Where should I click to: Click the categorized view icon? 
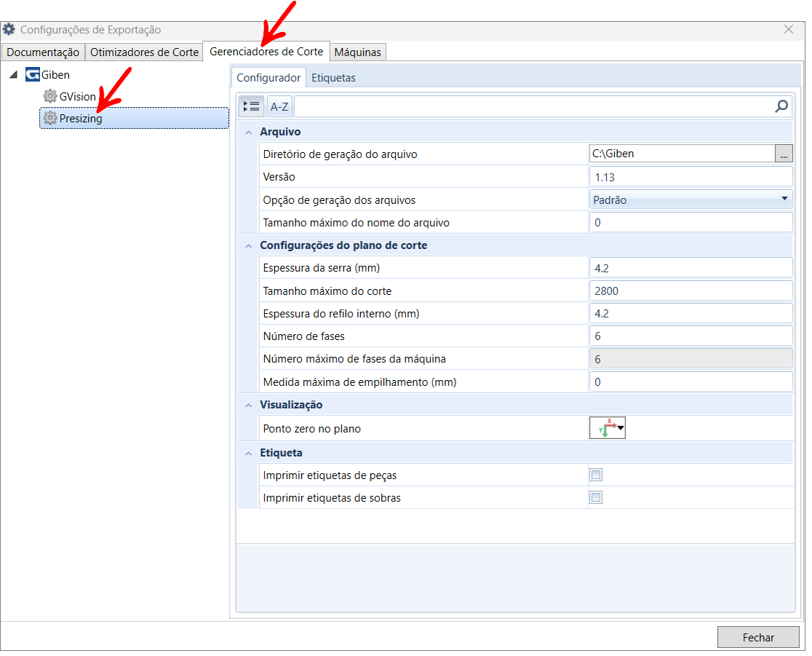pos(251,107)
